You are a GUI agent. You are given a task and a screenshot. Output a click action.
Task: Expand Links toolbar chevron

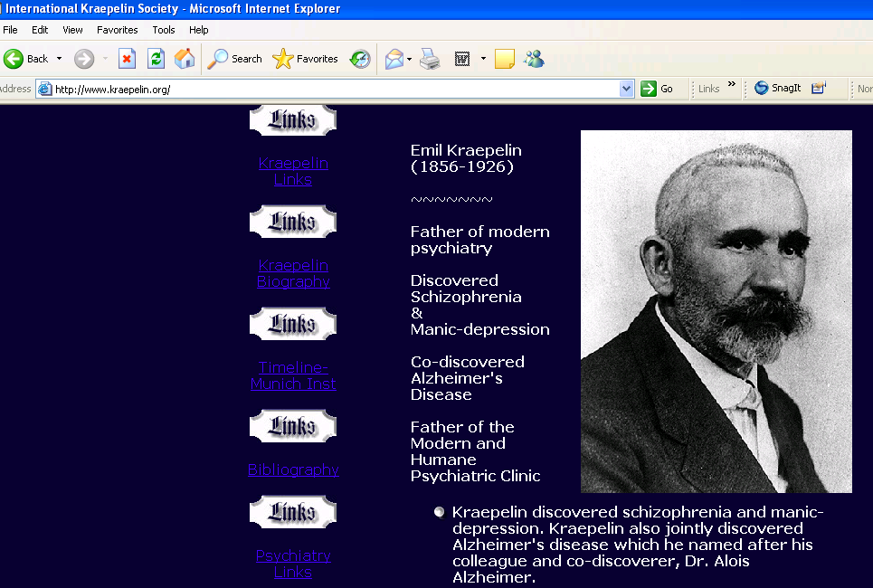click(732, 84)
